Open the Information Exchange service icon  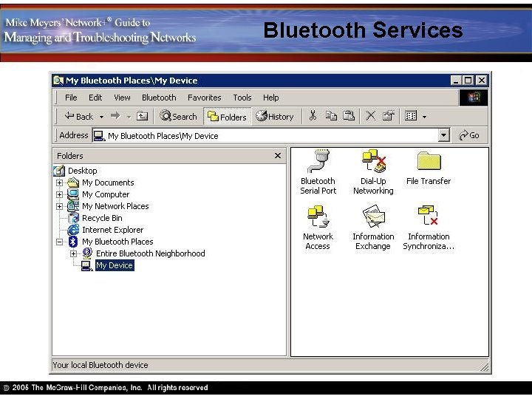(x=374, y=217)
